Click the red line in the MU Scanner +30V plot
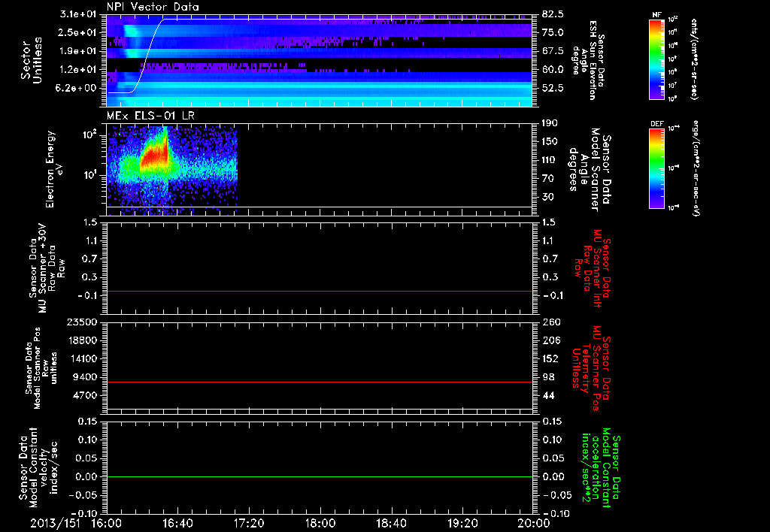Image resolution: width=770 pixels, height=532 pixels. (x=320, y=291)
